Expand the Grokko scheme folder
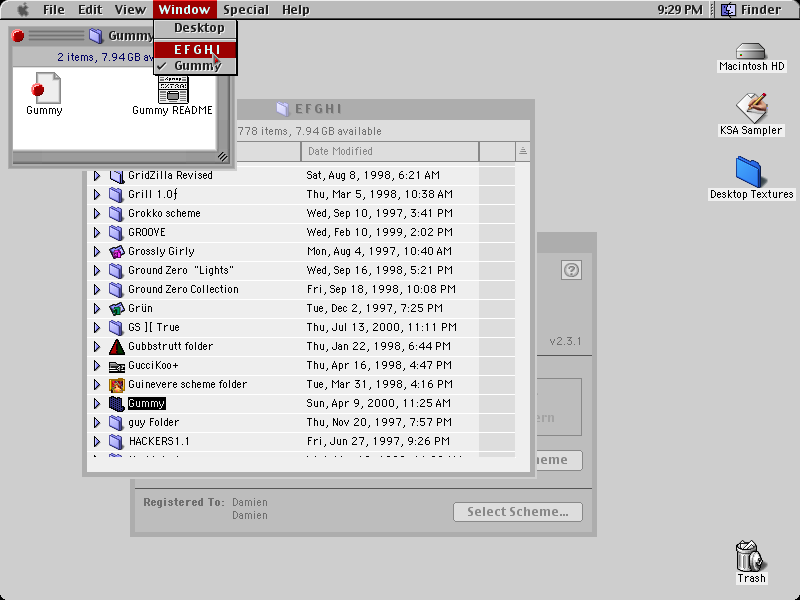The width and height of the screenshot is (800, 600). click(x=97, y=213)
